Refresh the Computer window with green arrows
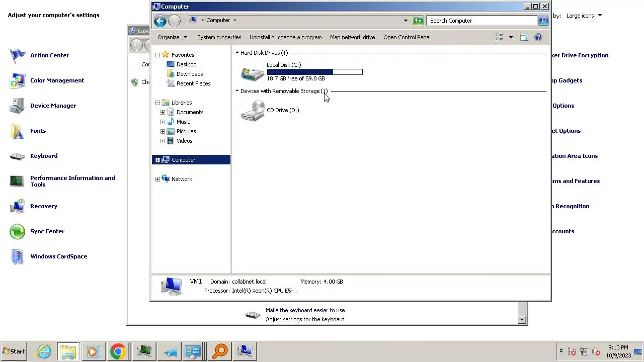 click(418, 21)
